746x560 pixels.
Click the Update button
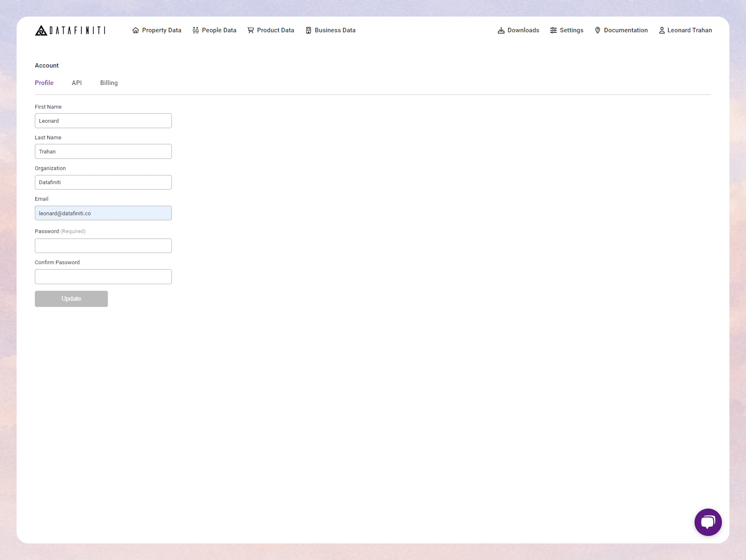coord(71,299)
